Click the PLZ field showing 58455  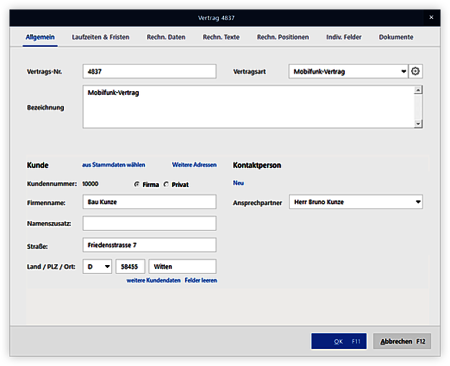coord(130,266)
